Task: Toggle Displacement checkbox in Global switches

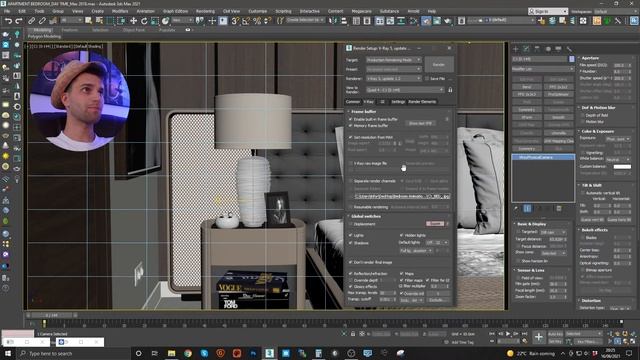Action: point(351,224)
